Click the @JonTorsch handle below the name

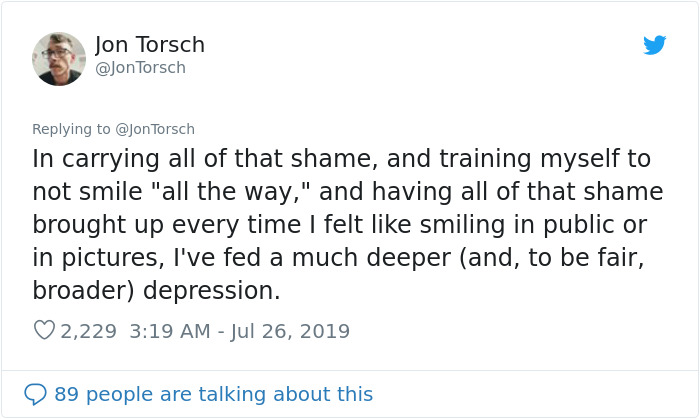coord(140,68)
